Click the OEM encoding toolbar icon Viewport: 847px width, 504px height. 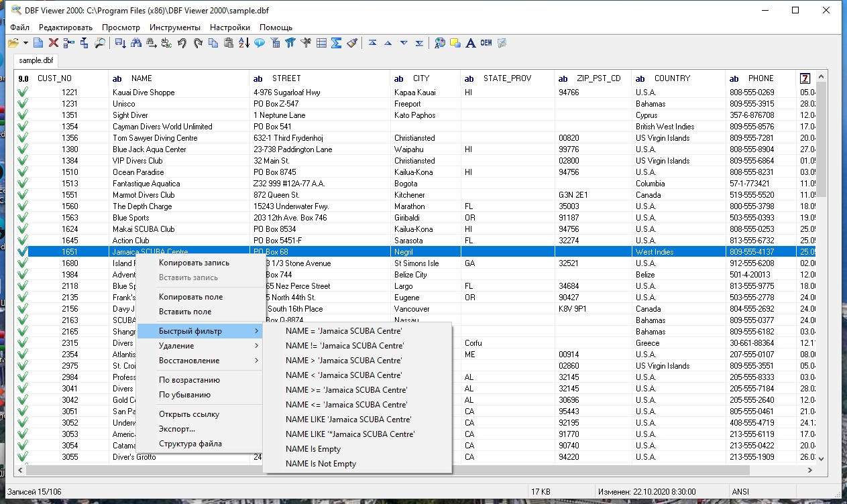point(486,43)
